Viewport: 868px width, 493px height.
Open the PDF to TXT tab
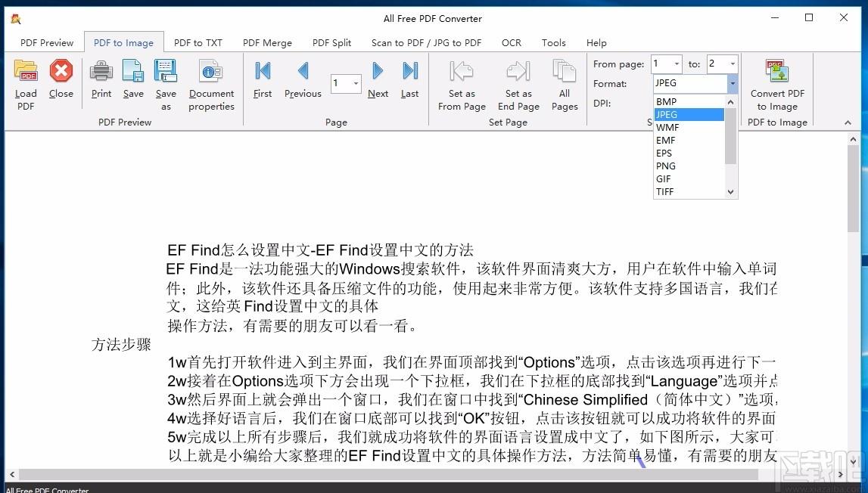coord(198,42)
